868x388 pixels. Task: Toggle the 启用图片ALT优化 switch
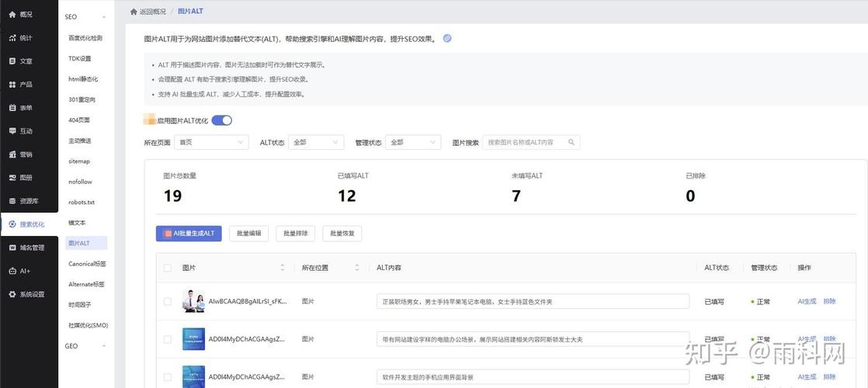click(222, 120)
